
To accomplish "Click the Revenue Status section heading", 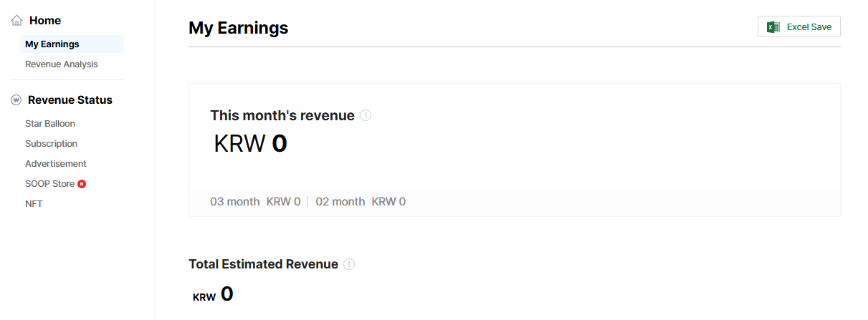I will [70, 100].
